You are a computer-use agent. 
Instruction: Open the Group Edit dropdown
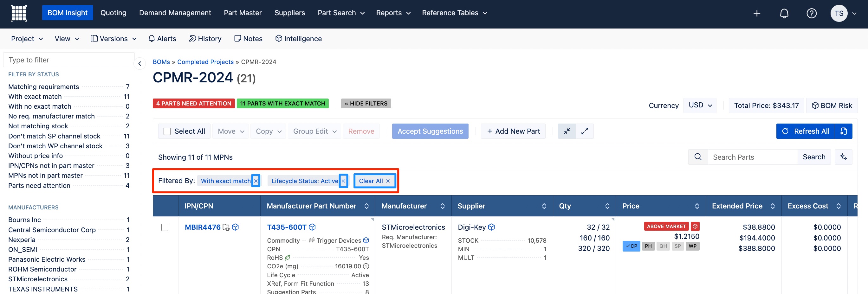point(314,131)
